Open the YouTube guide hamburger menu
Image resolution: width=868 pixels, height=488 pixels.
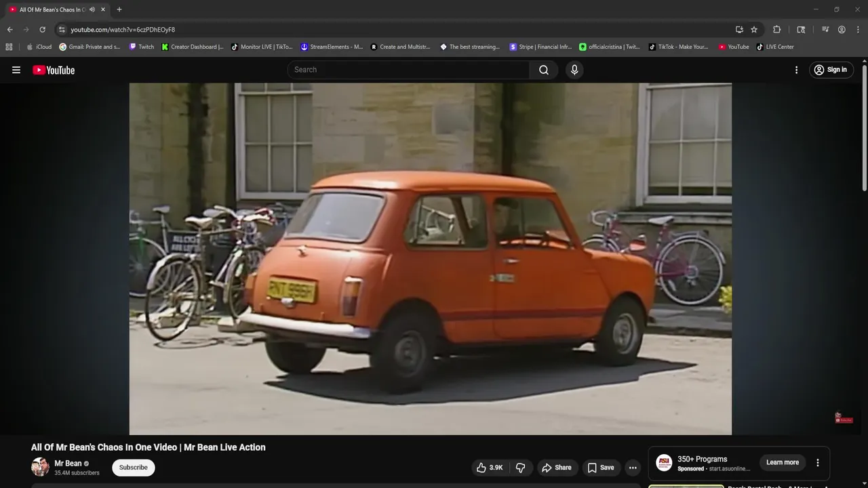pos(16,70)
